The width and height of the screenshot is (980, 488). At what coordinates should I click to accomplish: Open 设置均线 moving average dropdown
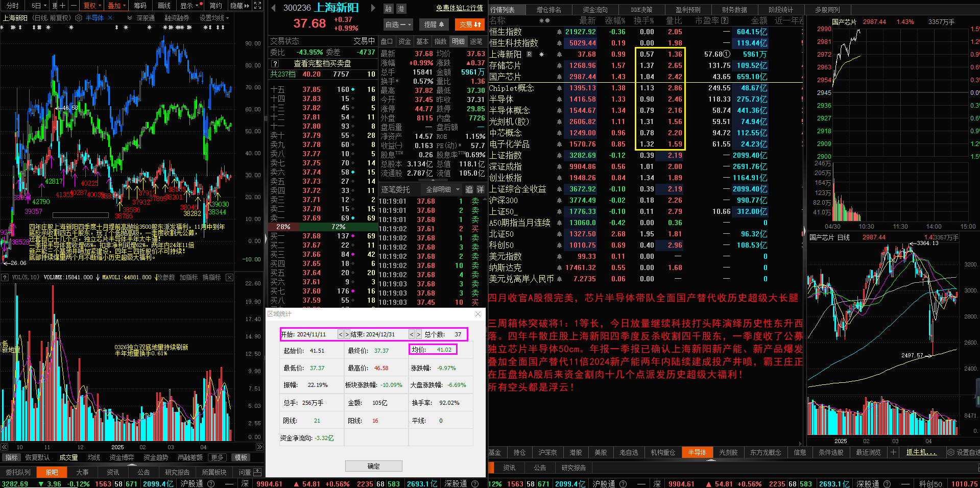point(214,18)
